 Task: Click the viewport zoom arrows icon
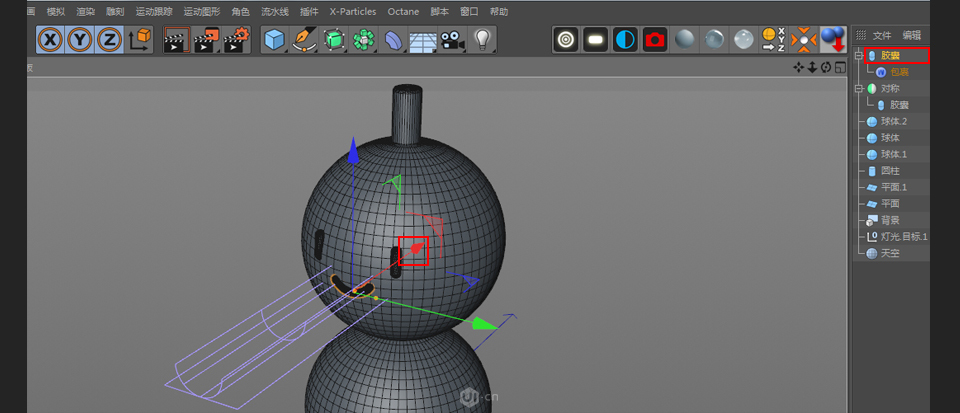(812, 67)
